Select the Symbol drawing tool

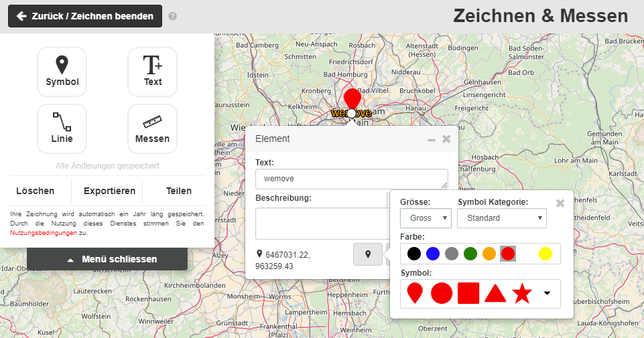pos(62,72)
